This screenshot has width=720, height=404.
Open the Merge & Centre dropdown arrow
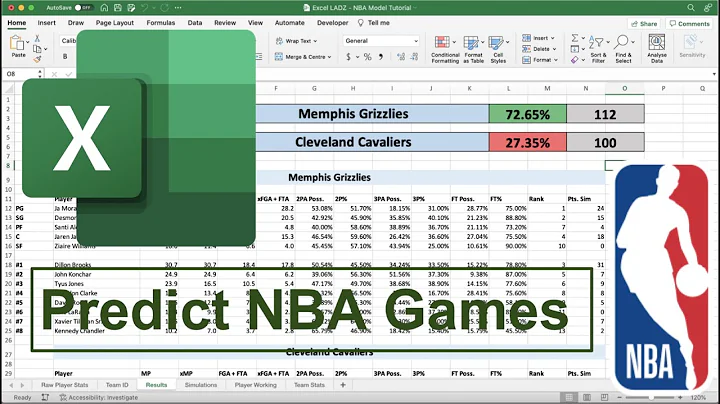(330, 57)
